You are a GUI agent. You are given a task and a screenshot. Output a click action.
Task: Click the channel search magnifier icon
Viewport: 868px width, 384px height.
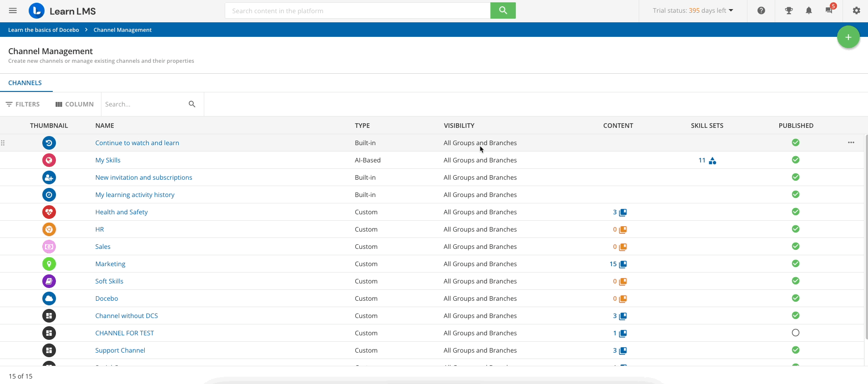pyautogui.click(x=192, y=104)
